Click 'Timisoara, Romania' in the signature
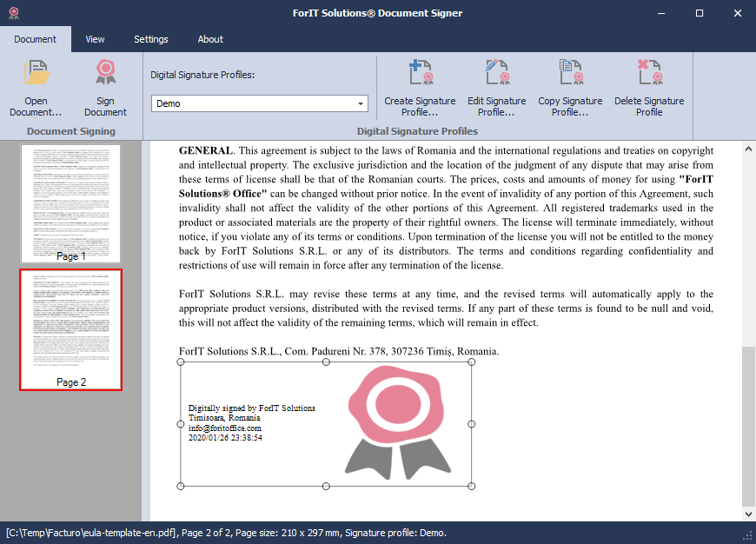 click(x=224, y=418)
